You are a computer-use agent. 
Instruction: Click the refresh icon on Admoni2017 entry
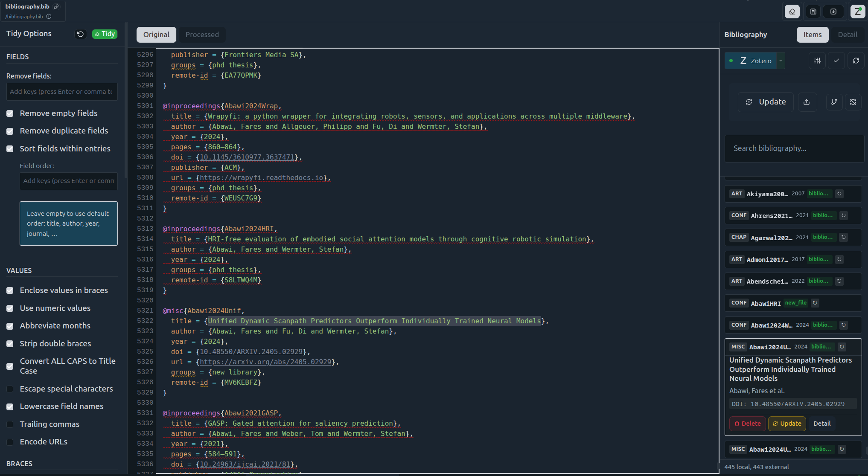tap(839, 259)
